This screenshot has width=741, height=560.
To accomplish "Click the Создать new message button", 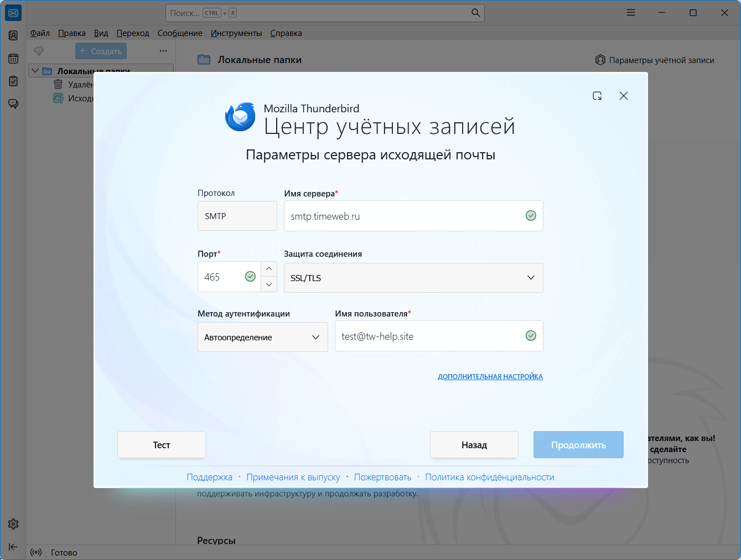I will point(101,51).
